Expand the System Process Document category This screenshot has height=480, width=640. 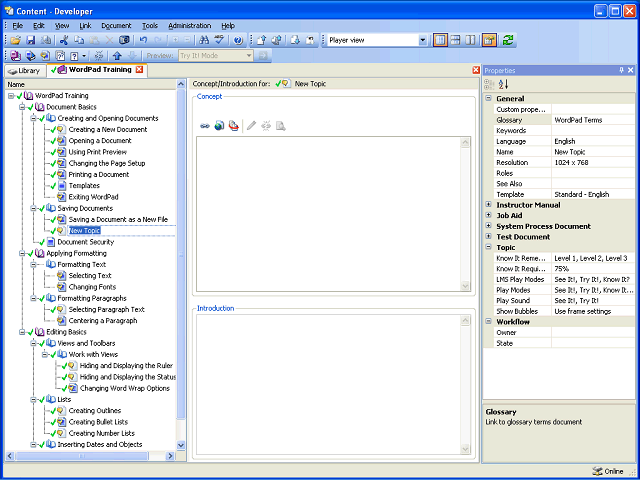[488, 226]
